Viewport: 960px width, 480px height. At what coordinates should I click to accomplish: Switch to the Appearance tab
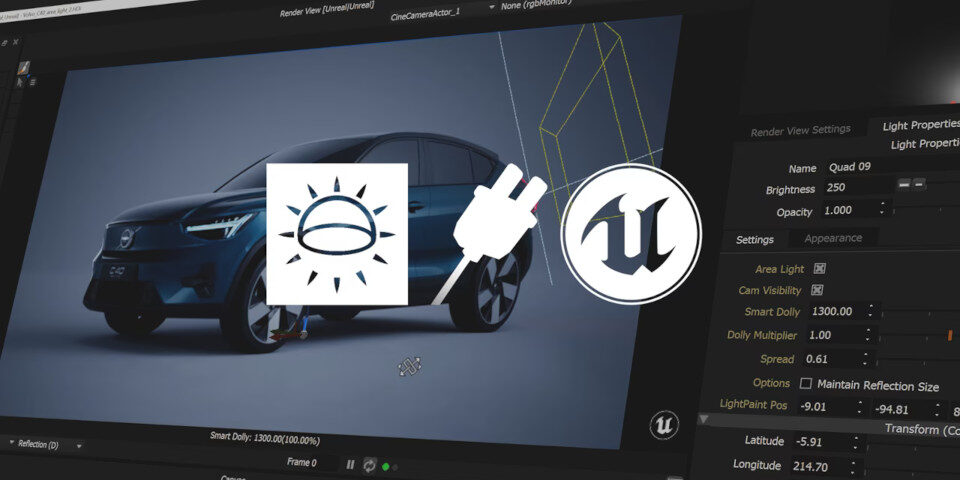(x=826, y=238)
